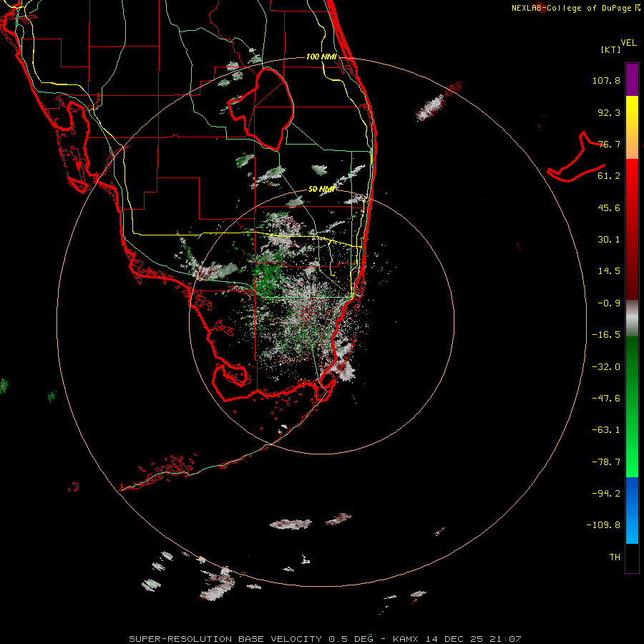Viewport: 644px width, 644px height.
Task: Click the TH label on the legend
Action: pyautogui.click(x=615, y=557)
